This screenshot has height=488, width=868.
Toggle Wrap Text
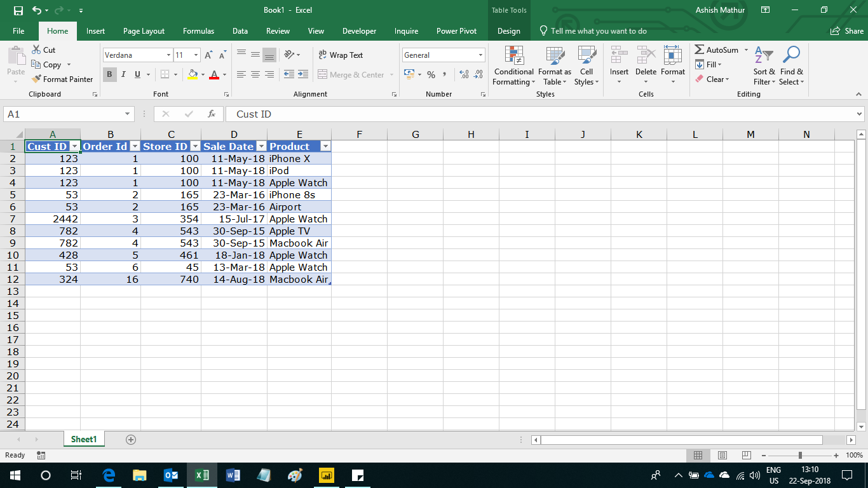click(341, 55)
